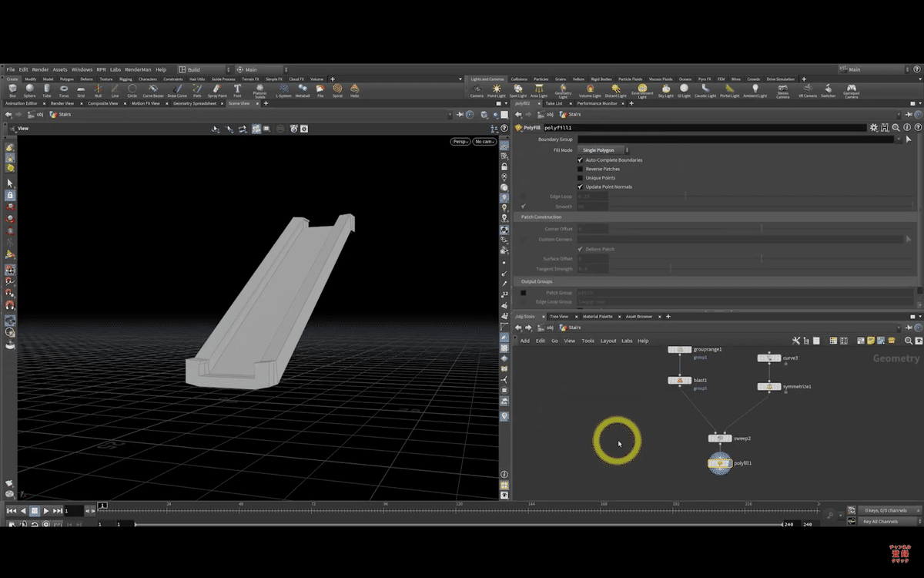Select the Torus shelf tool
This screenshot has width=924, height=578.
pyautogui.click(x=64, y=90)
